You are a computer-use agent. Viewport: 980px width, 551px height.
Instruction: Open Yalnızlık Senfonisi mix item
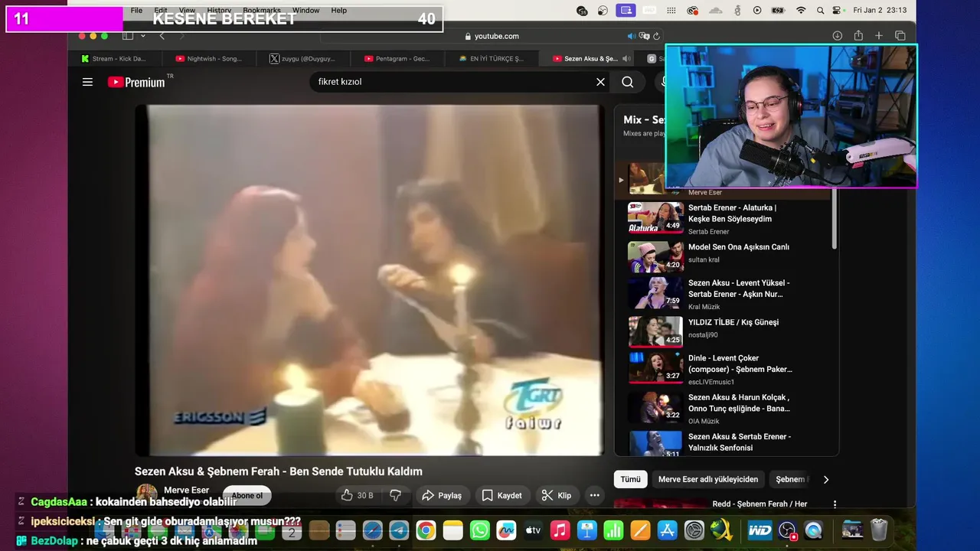(x=724, y=442)
